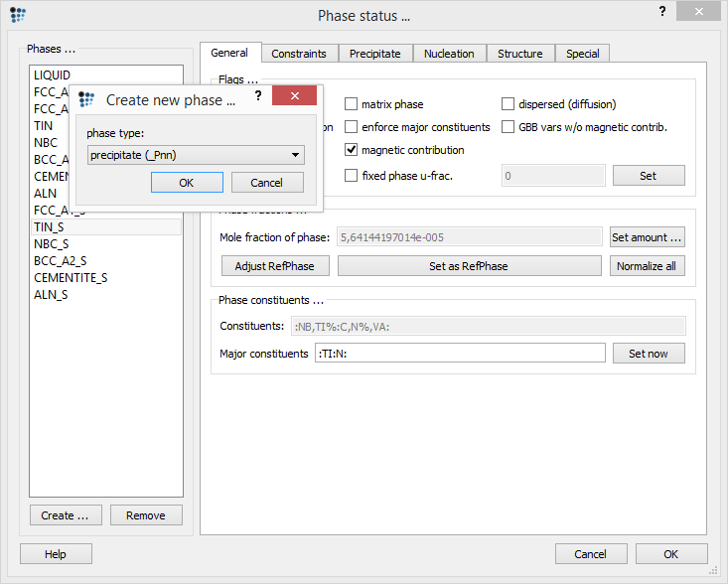Image resolution: width=728 pixels, height=584 pixels.
Task: Click the Remove button below the phases list
Action: 146,515
